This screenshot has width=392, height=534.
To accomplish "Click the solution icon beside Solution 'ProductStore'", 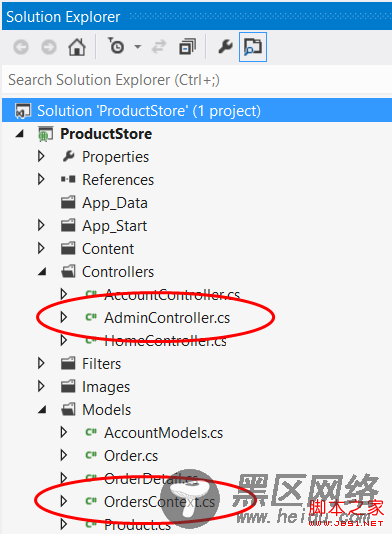I will pyautogui.click(x=23, y=111).
